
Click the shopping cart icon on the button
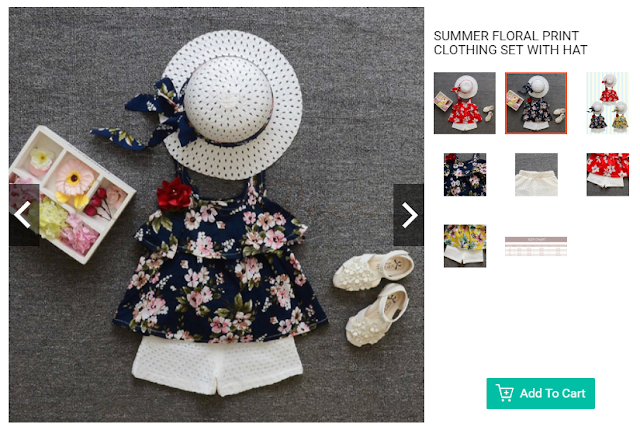pyautogui.click(x=504, y=393)
